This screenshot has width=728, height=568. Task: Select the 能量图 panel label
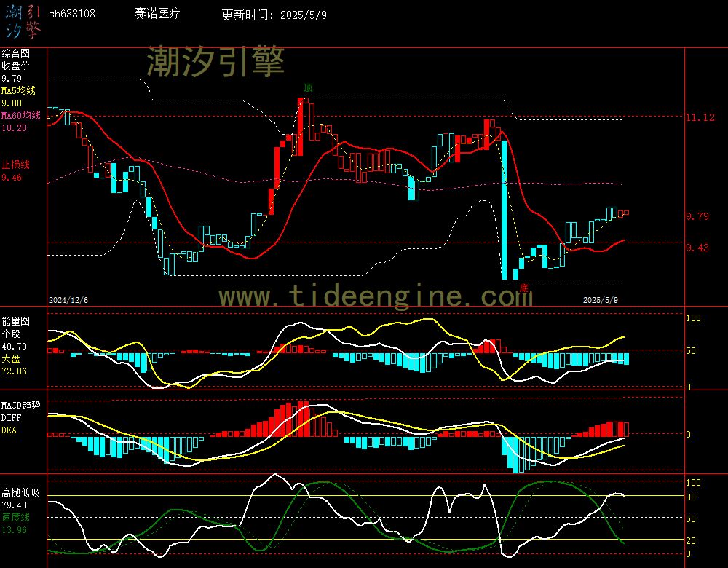(x=15, y=321)
